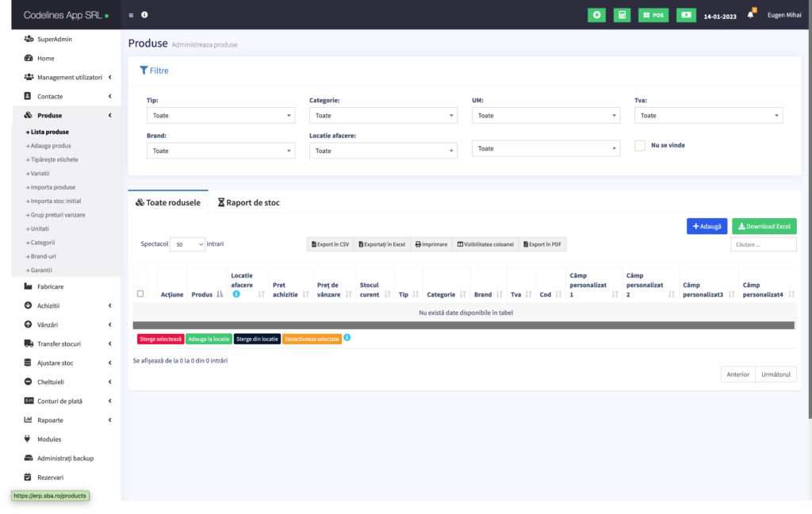Screen dimensions: 812x514
Task: Click info icon next to Locatie afacere column
Action: [x=236, y=294]
